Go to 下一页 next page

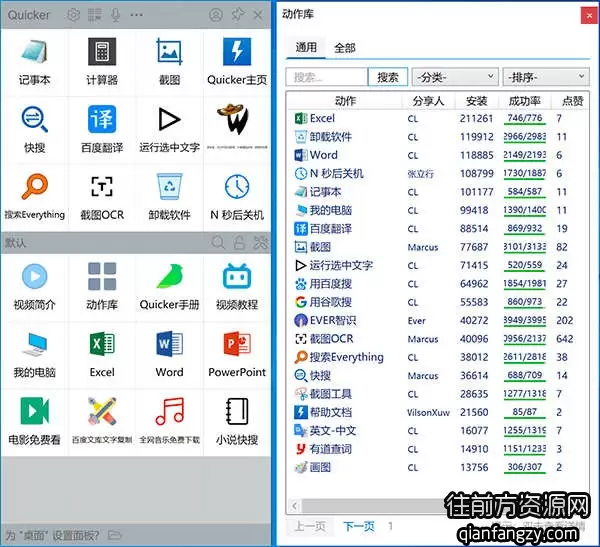point(359,526)
